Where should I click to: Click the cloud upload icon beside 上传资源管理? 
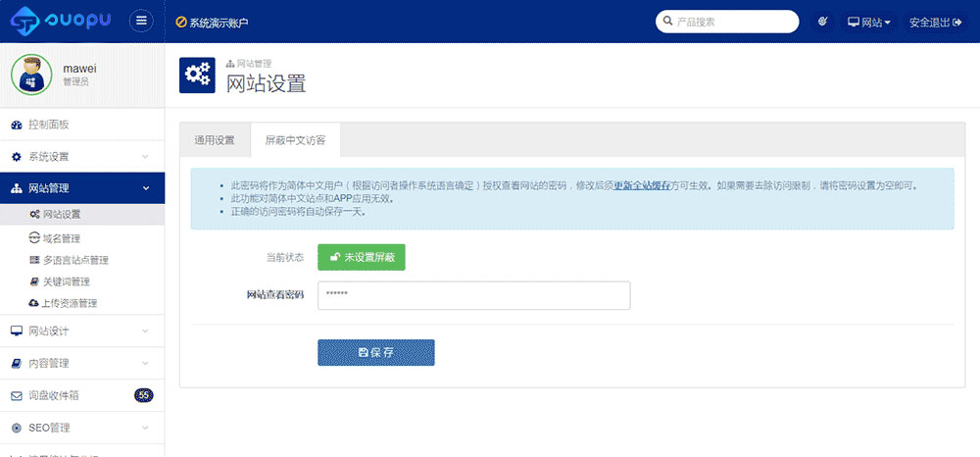point(33,303)
